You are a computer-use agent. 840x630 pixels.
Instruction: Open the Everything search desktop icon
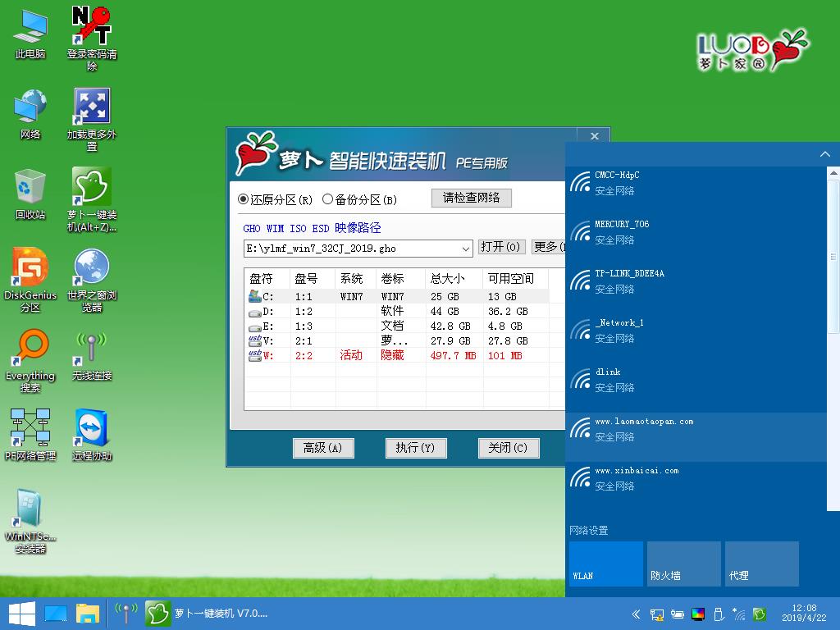(x=30, y=360)
